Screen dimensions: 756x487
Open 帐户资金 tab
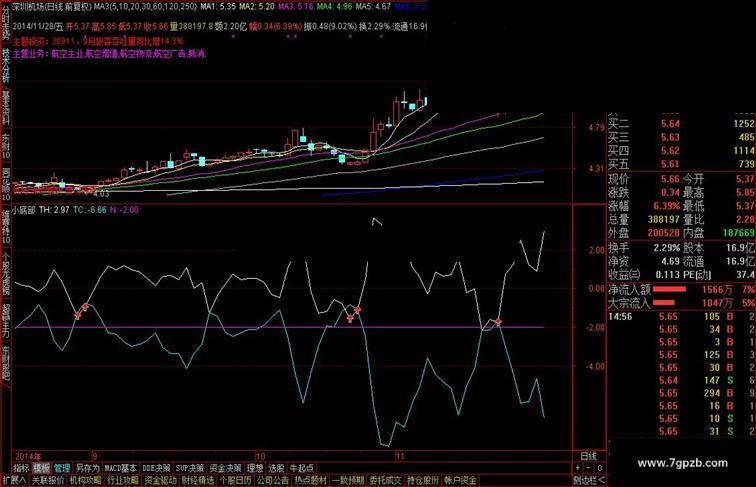(460, 480)
